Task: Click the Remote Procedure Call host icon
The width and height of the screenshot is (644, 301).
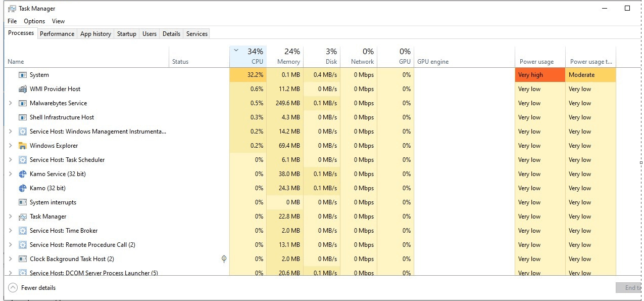Action: (22, 245)
